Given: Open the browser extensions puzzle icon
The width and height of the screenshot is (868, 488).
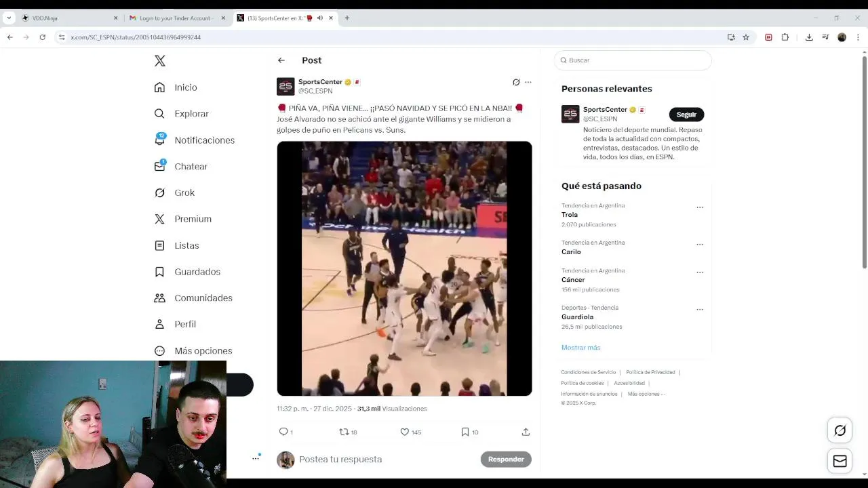Looking at the screenshot, I should click(x=785, y=37).
